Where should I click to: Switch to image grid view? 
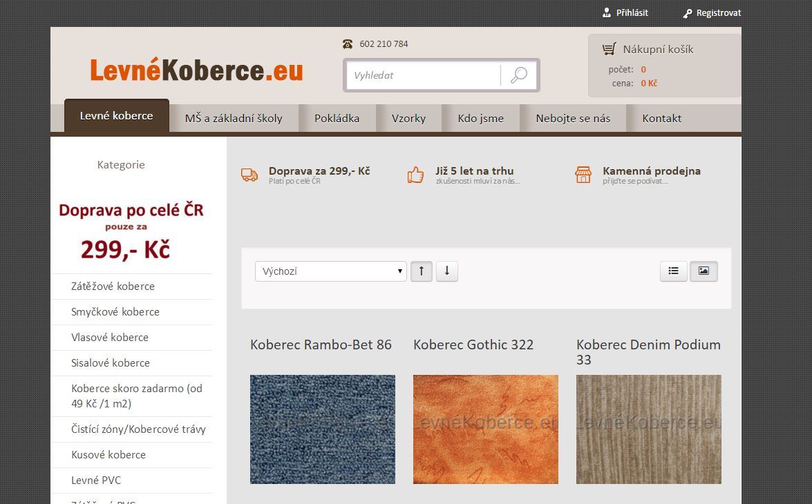pos(704,271)
